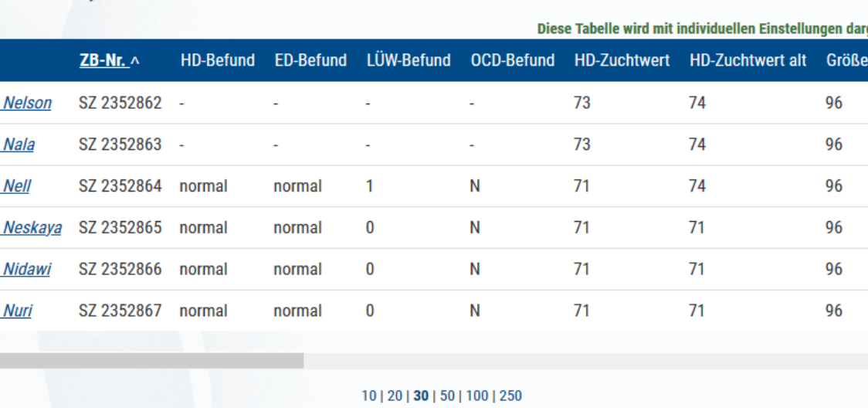Open the Nelson dog entry link

pyautogui.click(x=27, y=103)
